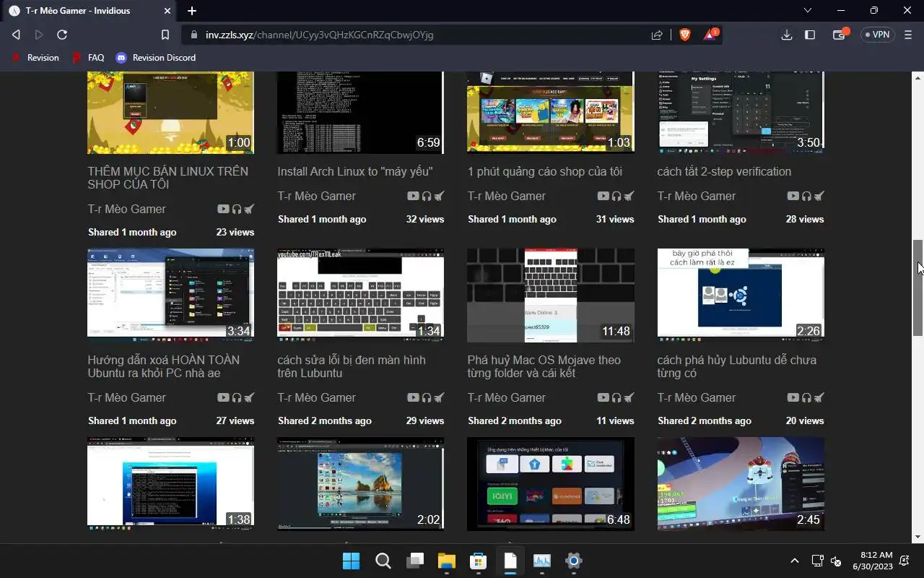Open Brave Shields lion icon
This screenshot has height=578, width=924.
point(684,35)
